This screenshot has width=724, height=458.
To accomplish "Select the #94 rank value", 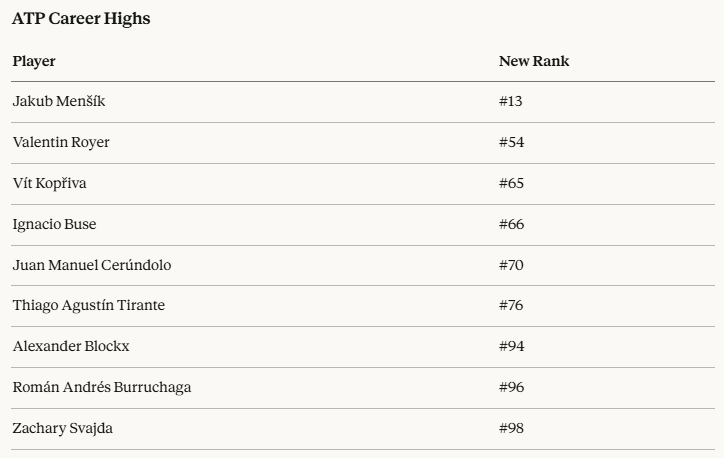I will [512, 346].
